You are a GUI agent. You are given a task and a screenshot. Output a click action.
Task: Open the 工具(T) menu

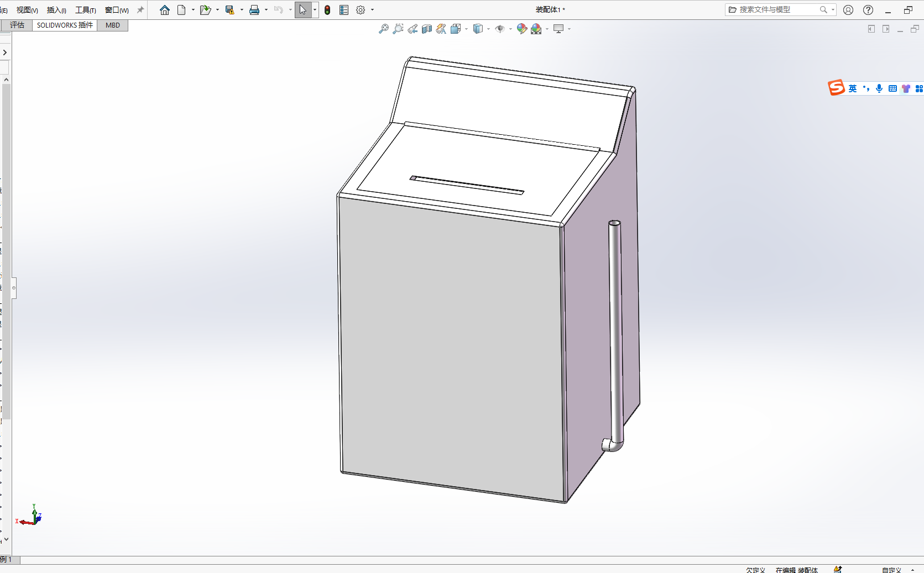[x=86, y=10]
